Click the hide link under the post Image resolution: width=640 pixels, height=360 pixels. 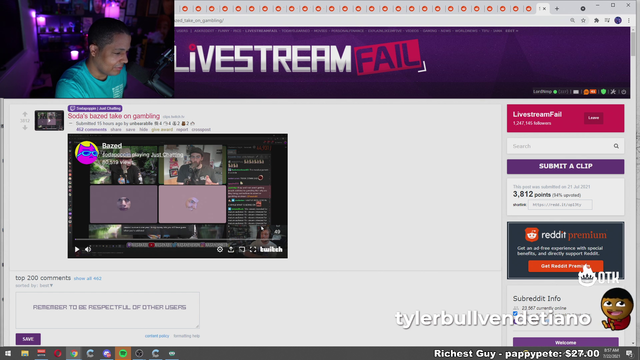tap(143, 129)
